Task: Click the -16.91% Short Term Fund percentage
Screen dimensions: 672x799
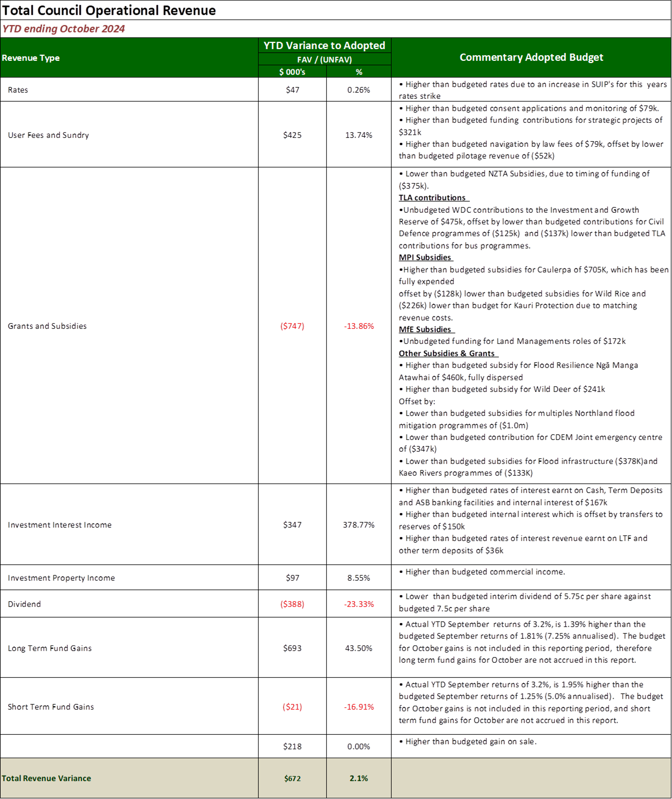Action: click(x=359, y=707)
